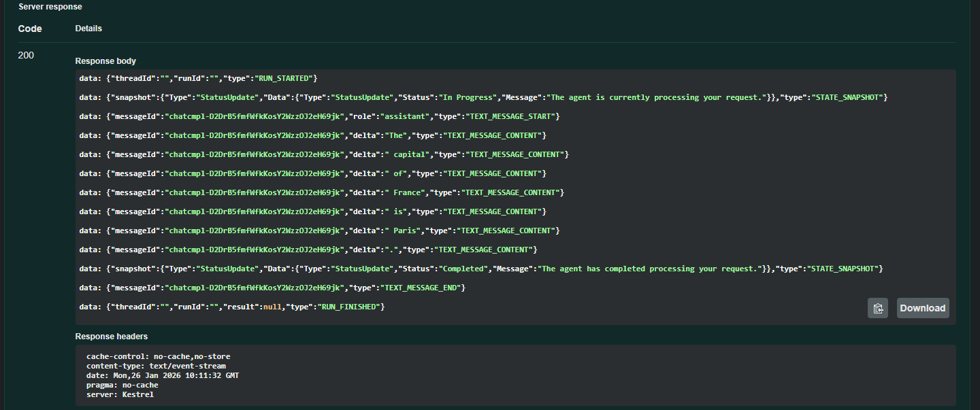980x410 pixels.
Task: Select the line with delta " is"
Action: [x=312, y=211]
